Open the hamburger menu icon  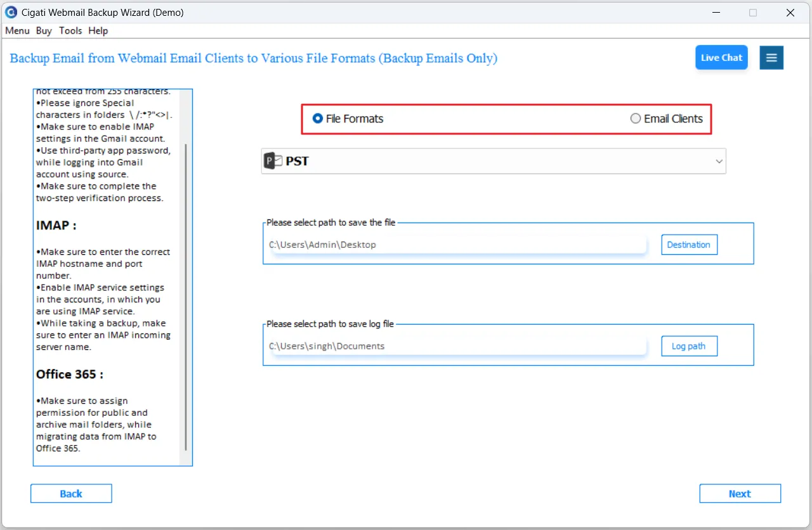click(771, 58)
